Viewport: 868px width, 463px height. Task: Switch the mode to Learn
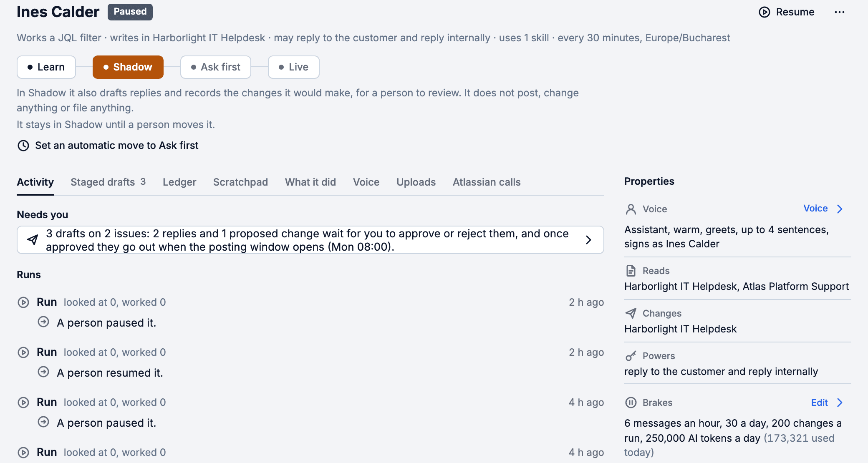(x=46, y=67)
